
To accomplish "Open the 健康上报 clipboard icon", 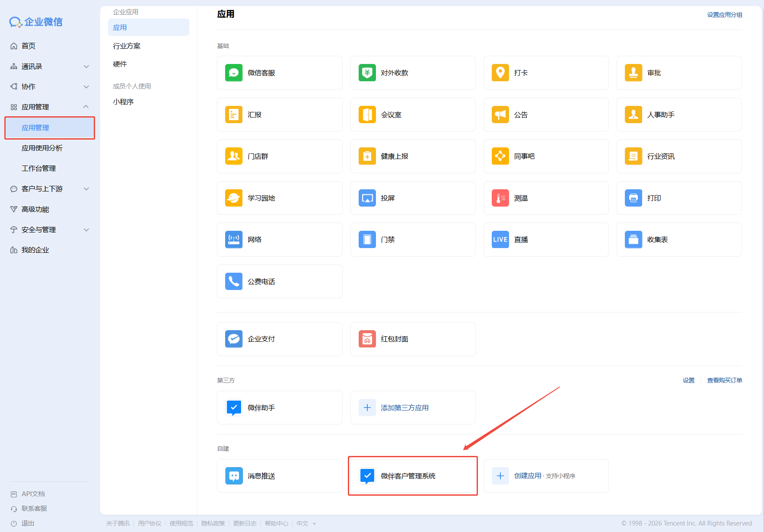I will pos(367,156).
